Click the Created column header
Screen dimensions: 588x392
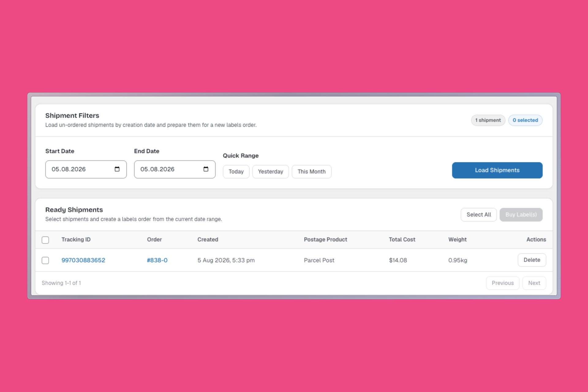pyautogui.click(x=208, y=239)
